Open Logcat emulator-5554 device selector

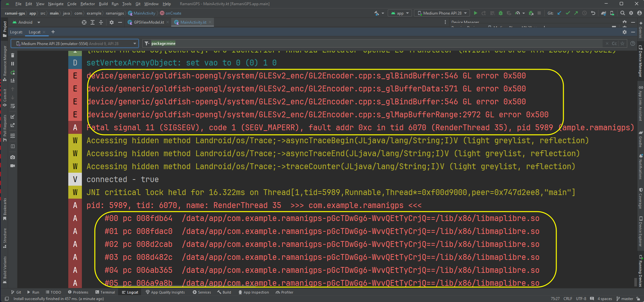pos(75,43)
